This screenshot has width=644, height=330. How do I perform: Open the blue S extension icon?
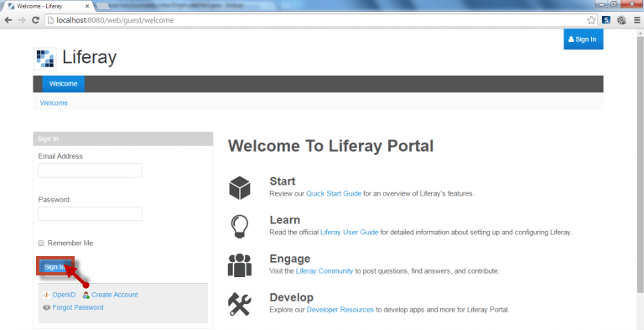[x=606, y=20]
